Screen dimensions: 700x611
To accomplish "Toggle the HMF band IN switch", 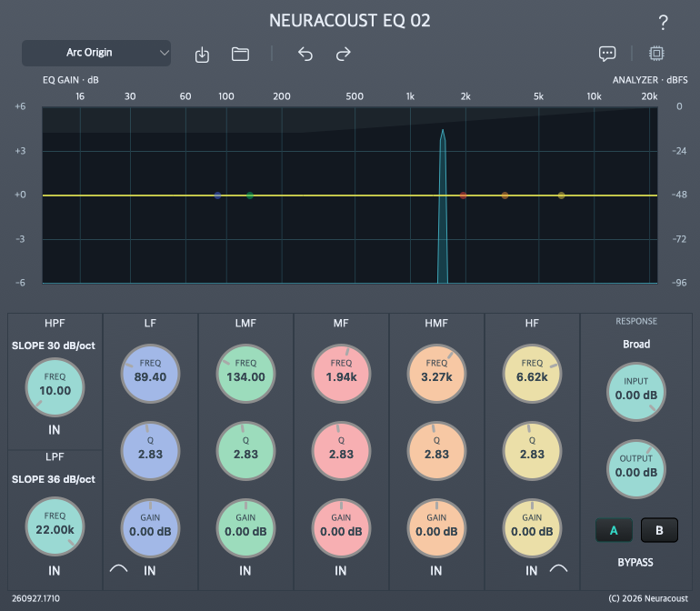I will point(436,570).
